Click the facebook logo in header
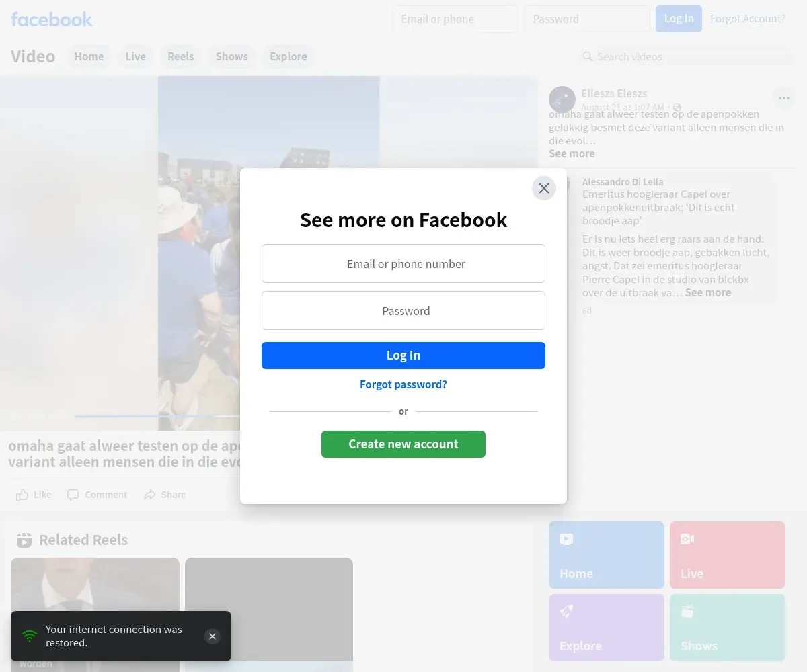Viewport: 807px width, 672px height. 52,19
